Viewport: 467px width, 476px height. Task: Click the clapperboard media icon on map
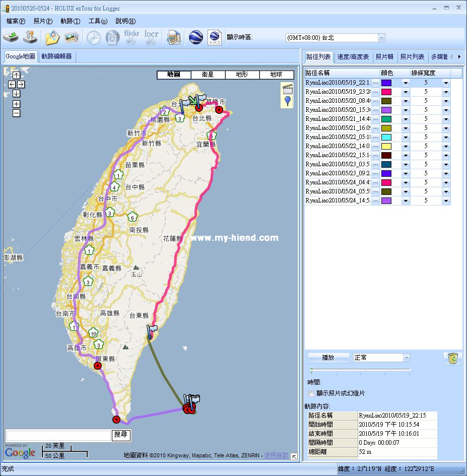click(x=288, y=89)
